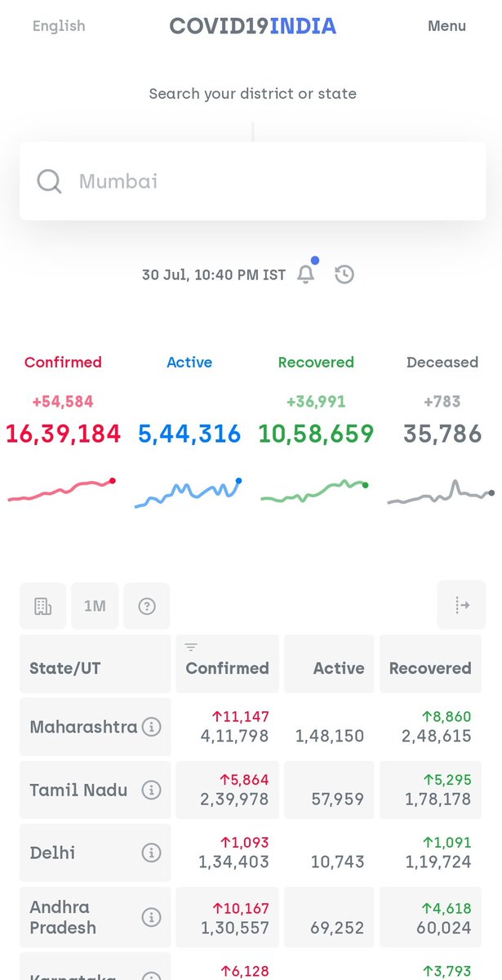Click the active cases sparkline
The width and height of the screenshot is (502, 980).
pos(189,492)
